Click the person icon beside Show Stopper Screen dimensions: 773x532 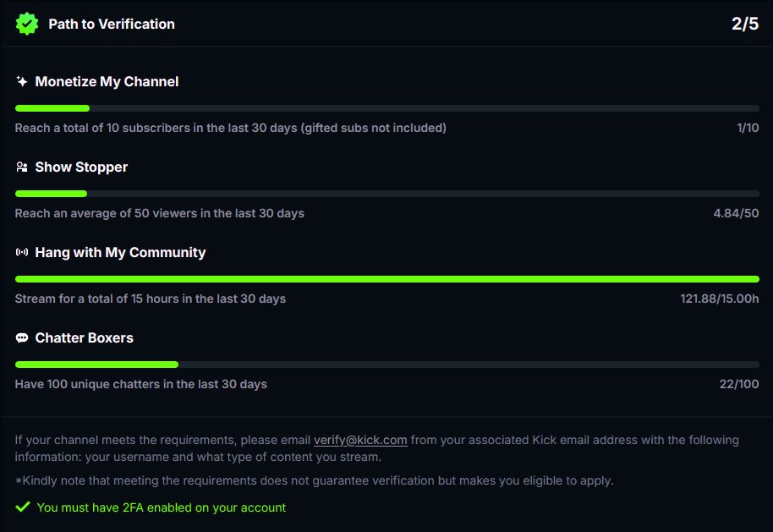22,167
